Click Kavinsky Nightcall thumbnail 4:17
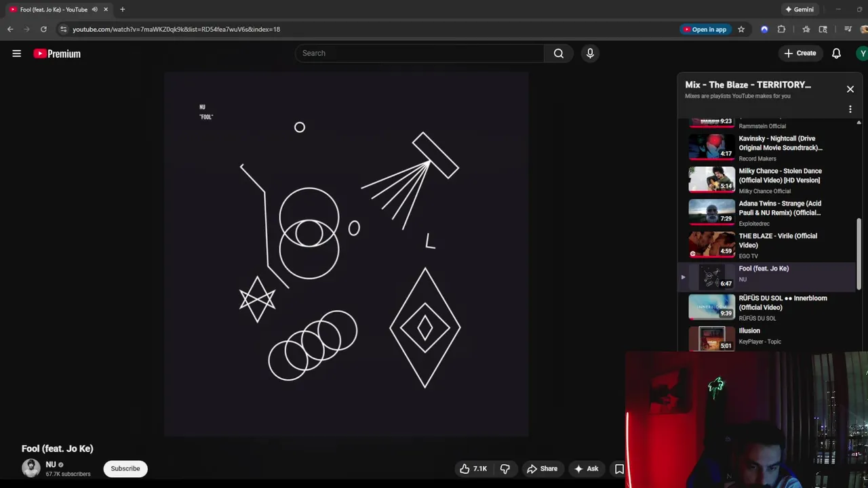Viewport: 868px width, 488px height. pyautogui.click(x=711, y=146)
